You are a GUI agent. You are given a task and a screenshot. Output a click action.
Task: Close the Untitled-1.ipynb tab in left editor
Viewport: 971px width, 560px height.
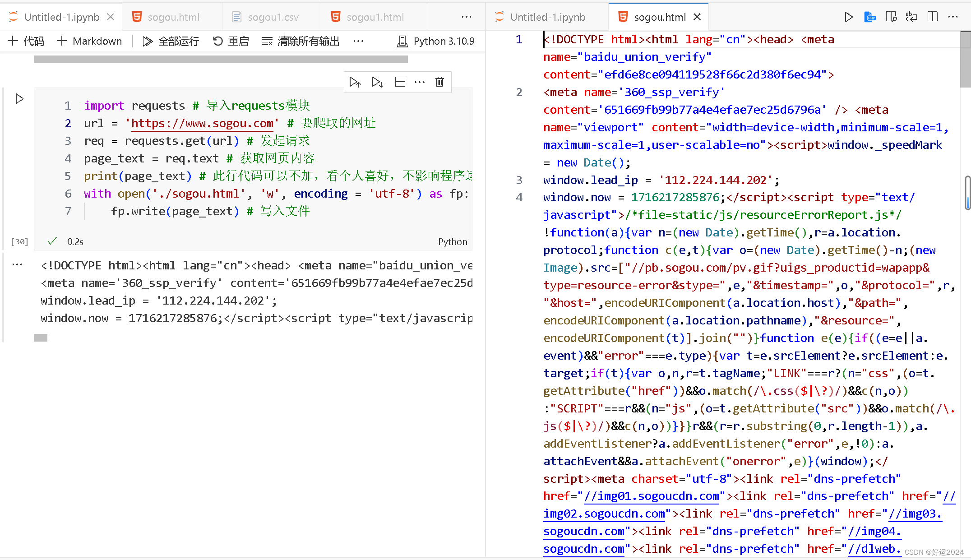[111, 17]
